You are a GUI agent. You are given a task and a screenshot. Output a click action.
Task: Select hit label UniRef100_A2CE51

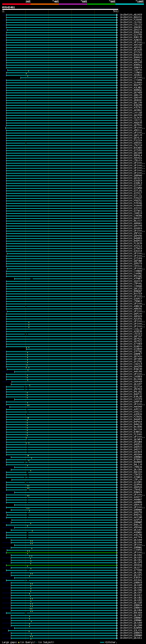[x=131, y=319]
